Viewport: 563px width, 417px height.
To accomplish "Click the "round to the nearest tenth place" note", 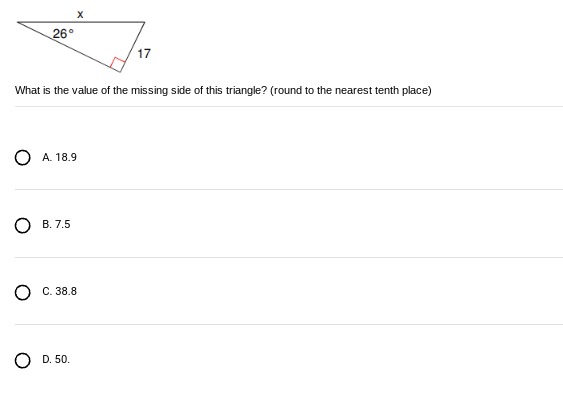I will 350,90.
